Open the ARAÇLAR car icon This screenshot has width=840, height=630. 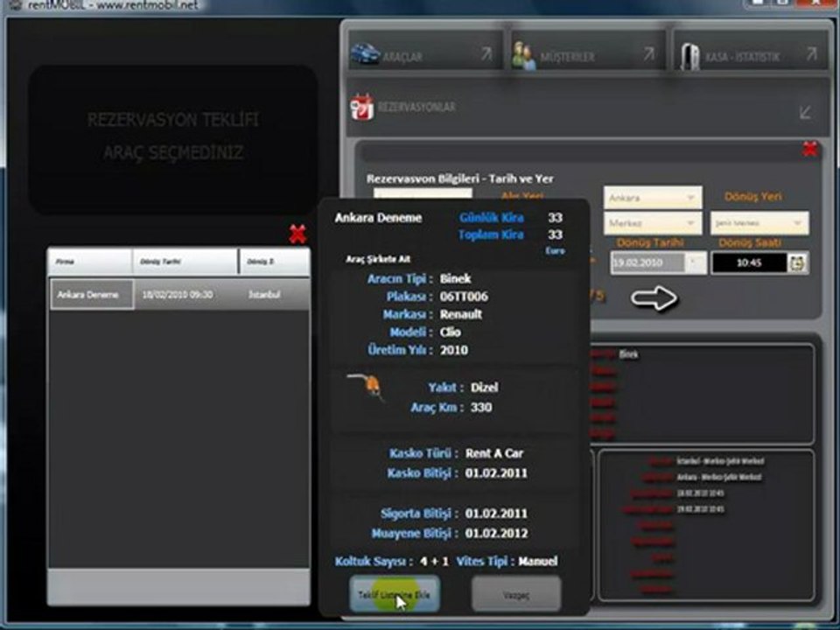coord(366,53)
